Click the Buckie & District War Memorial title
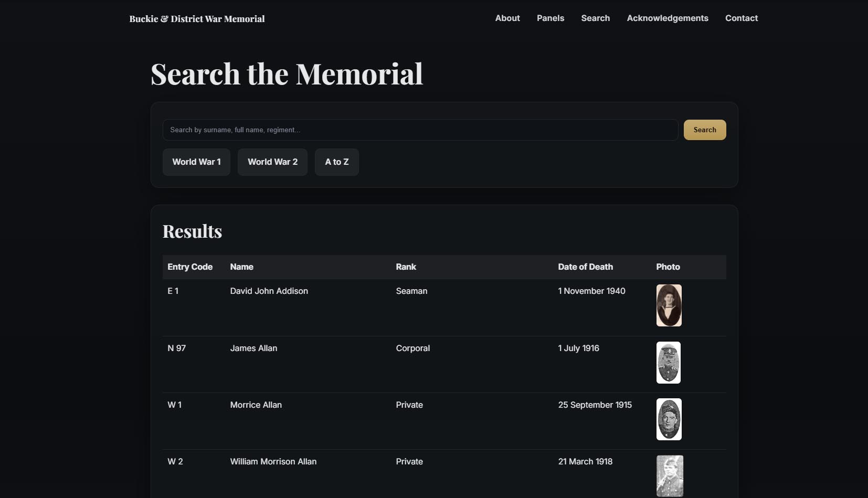868x498 pixels. pyautogui.click(x=197, y=19)
